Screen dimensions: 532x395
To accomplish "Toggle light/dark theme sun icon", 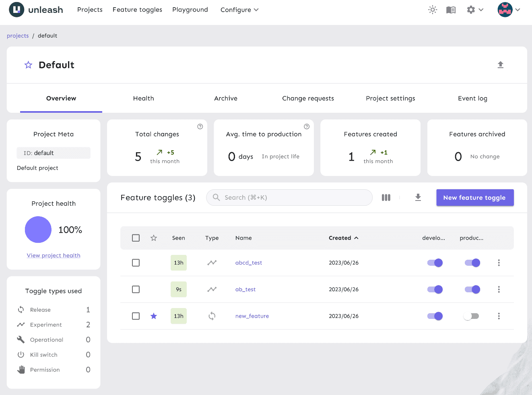I will pos(433,10).
